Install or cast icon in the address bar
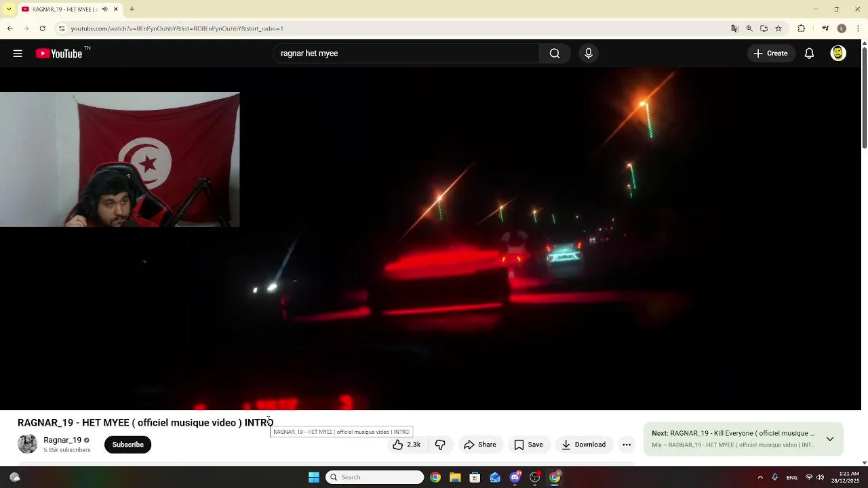This screenshot has height=488, width=868. 764,28
